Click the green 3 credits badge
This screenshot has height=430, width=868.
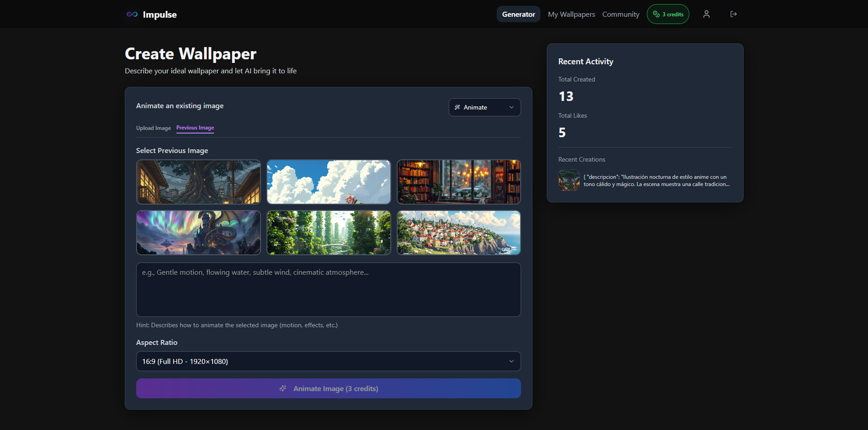coord(668,14)
